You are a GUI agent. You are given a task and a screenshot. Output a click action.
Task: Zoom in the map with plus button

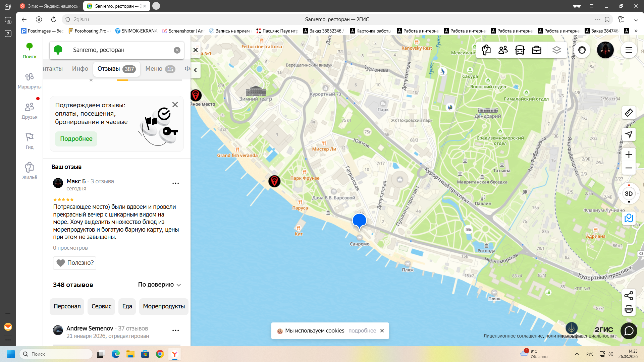tap(629, 155)
